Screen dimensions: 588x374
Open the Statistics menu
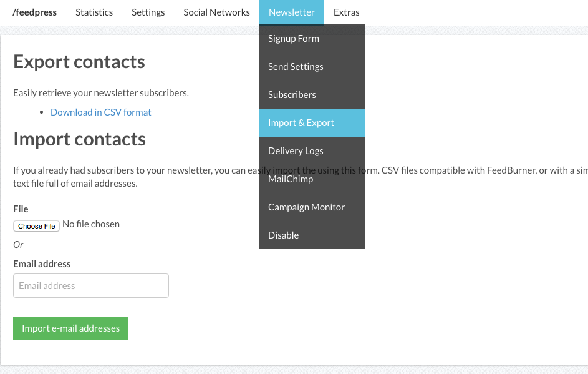[x=94, y=12]
